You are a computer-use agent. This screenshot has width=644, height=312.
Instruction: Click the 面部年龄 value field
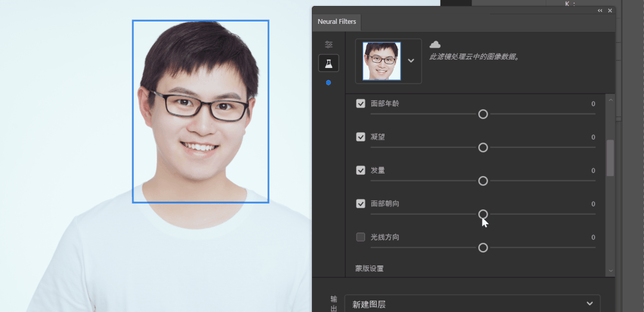[593, 104]
